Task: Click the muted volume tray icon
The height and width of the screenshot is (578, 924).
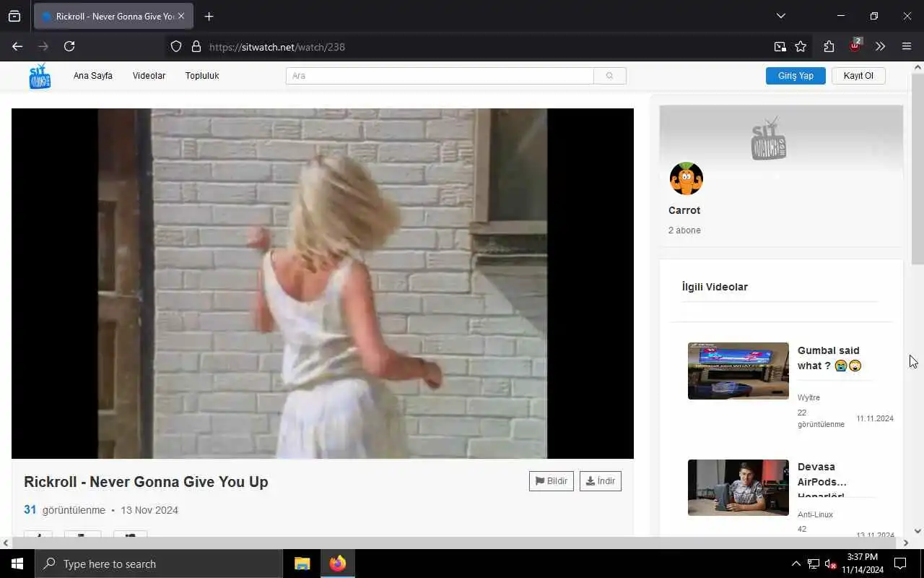Action: [830, 564]
